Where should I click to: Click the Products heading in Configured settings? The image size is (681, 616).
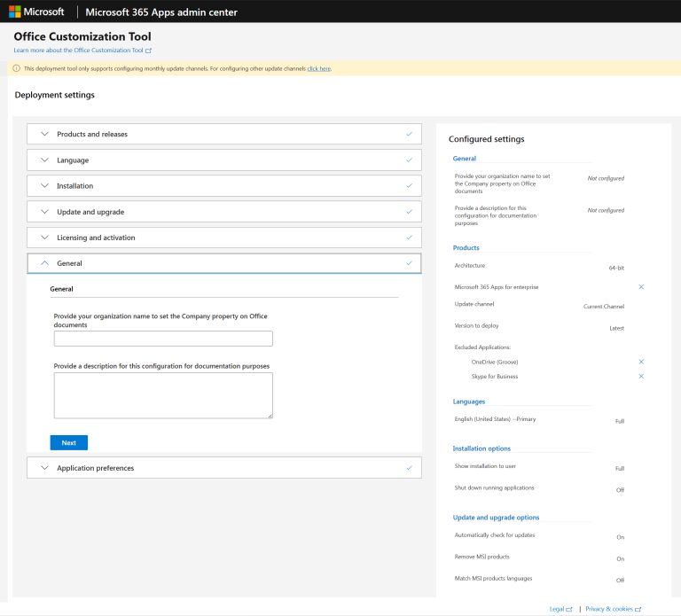[x=466, y=248]
